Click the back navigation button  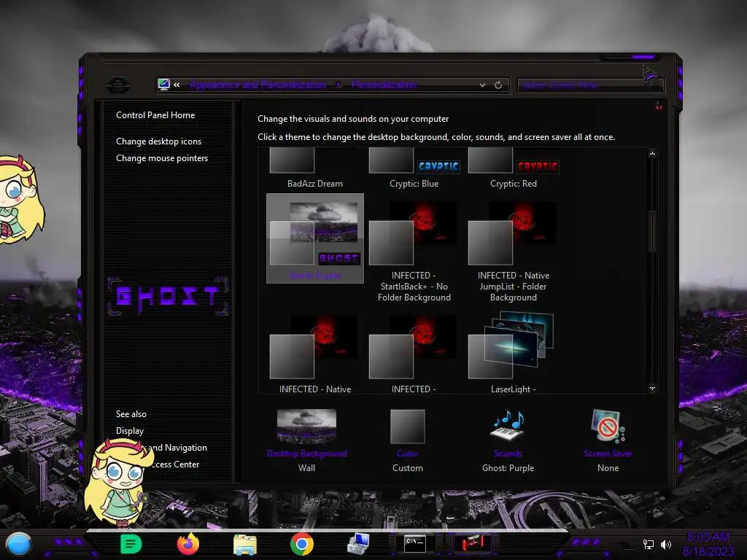tap(117, 85)
